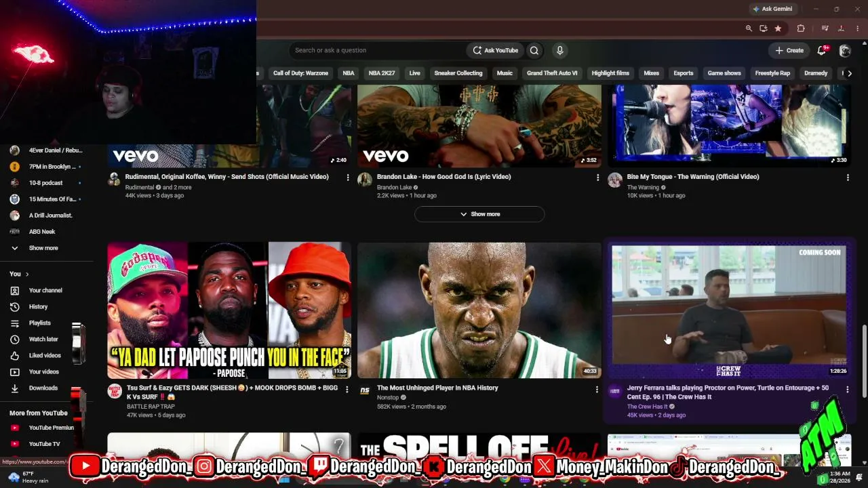Image resolution: width=868 pixels, height=488 pixels.
Task: Open options menu for Tsu Surf & Eazy video
Action: click(x=347, y=389)
